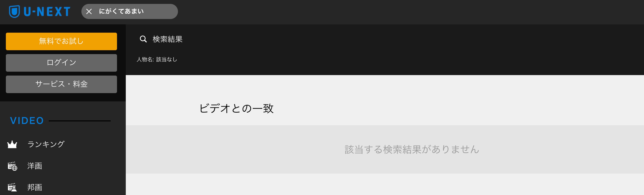Click the U-NEXT shield logo icon
Viewport: 644px width, 195px height.
[14, 11]
